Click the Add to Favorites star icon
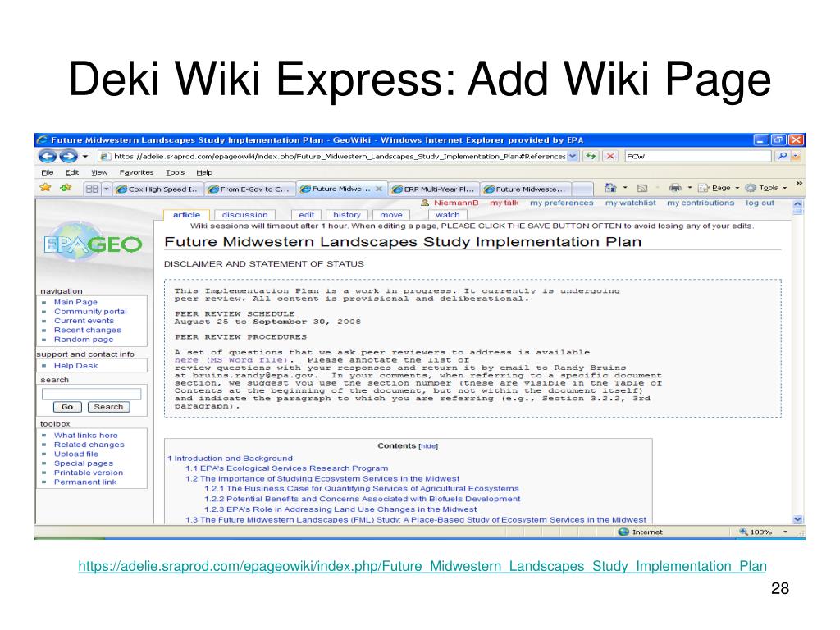 pyautogui.click(x=66, y=188)
